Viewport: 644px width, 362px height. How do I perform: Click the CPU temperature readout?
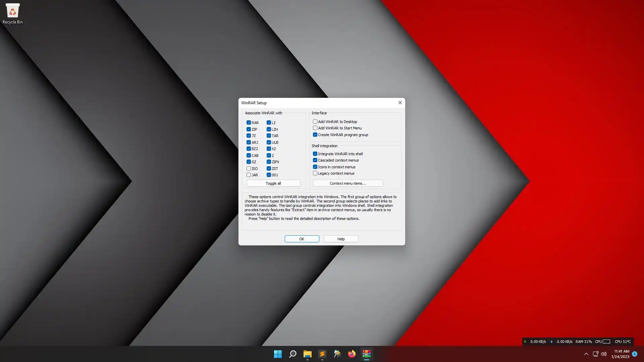click(623, 342)
